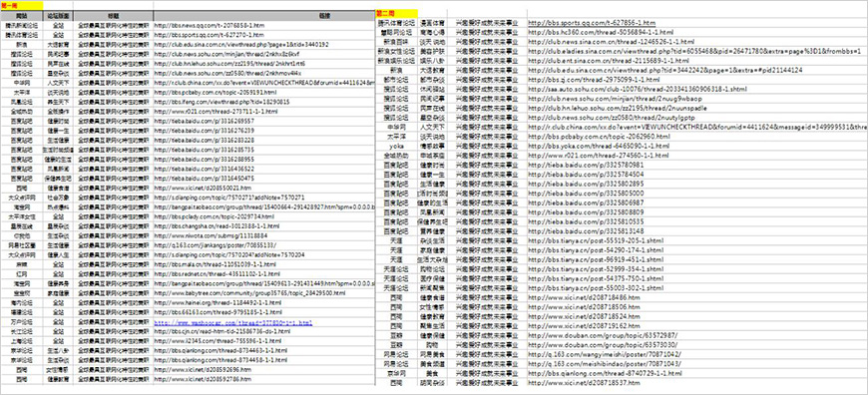Select the douban.com group topic 63572987 cell
This screenshot has width=868, height=395.
603,336
